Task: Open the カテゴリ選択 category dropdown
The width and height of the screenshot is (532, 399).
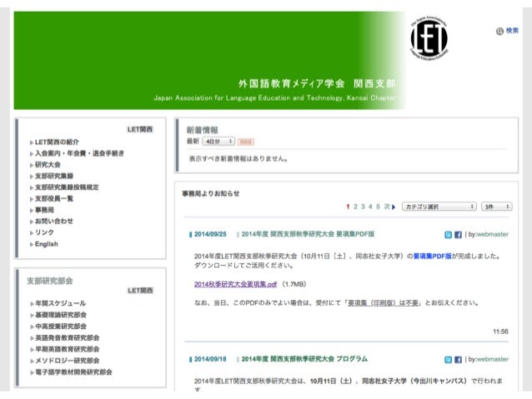Action: click(439, 207)
